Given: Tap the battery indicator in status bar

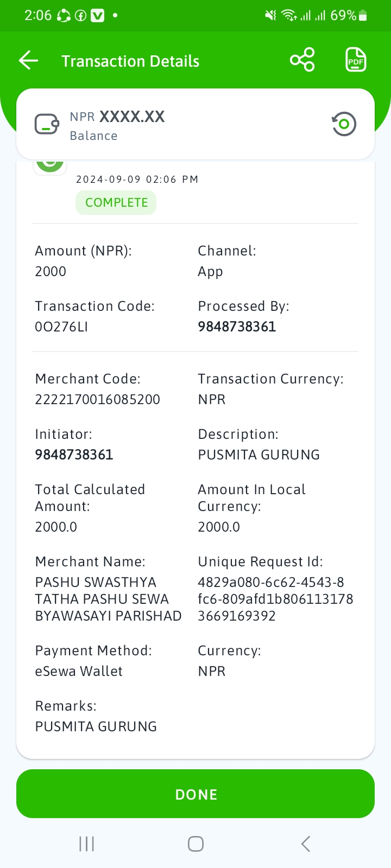Looking at the screenshot, I should 363,16.
